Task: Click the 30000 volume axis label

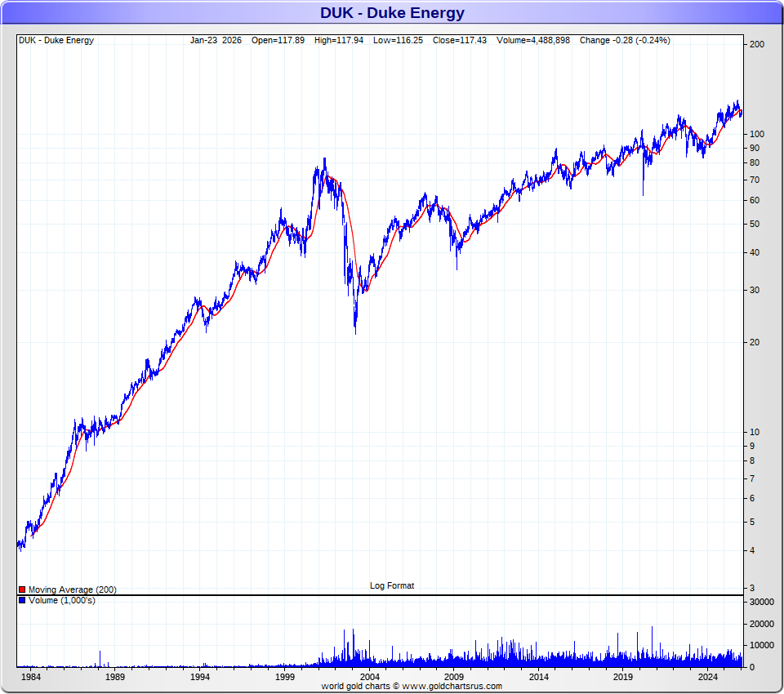Action: tap(760, 602)
